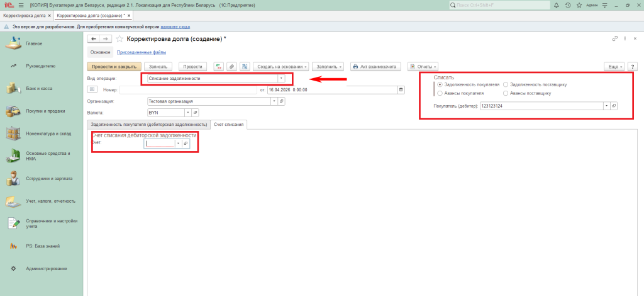The width and height of the screenshot is (644, 296).
Task: Add this form to favorites star
Action: point(119,39)
